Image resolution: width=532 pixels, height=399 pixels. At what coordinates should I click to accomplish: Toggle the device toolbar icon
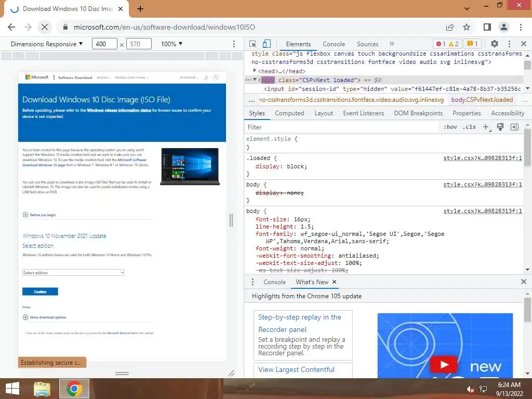267,44
